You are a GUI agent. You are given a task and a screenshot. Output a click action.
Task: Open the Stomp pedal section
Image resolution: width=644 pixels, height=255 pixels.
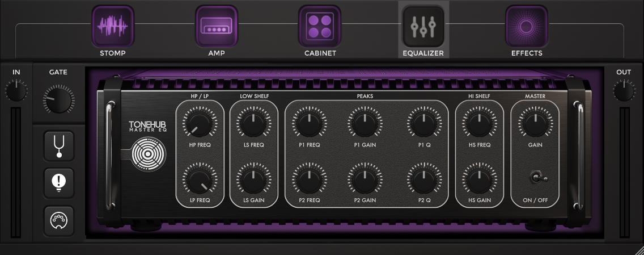coord(112,26)
